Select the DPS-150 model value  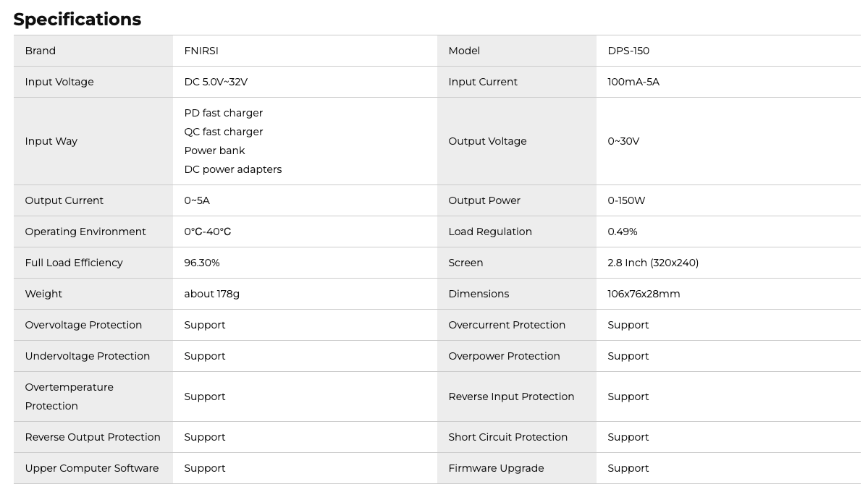(x=628, y=51)
